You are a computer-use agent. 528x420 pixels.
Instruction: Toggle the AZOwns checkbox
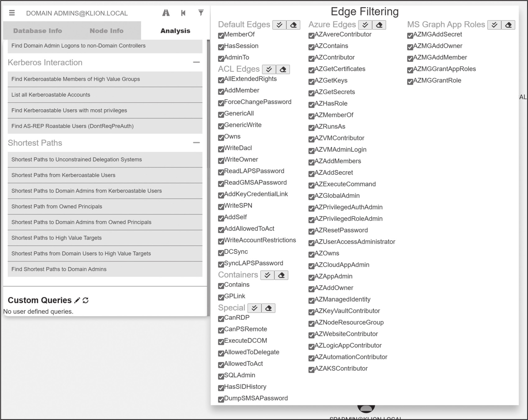(312, 255)
